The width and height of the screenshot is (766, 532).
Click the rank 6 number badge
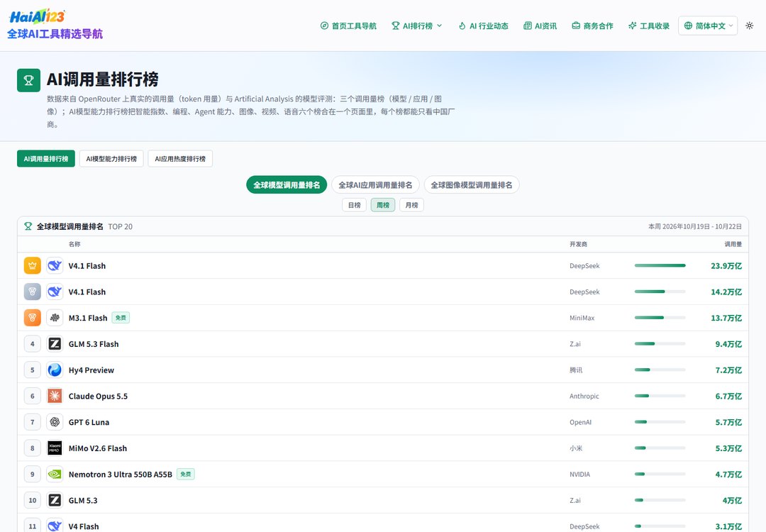click(32, 396)
